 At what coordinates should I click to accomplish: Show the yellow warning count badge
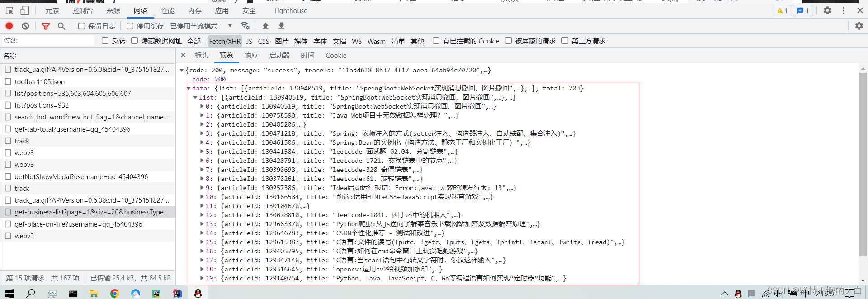click(783, 10)
